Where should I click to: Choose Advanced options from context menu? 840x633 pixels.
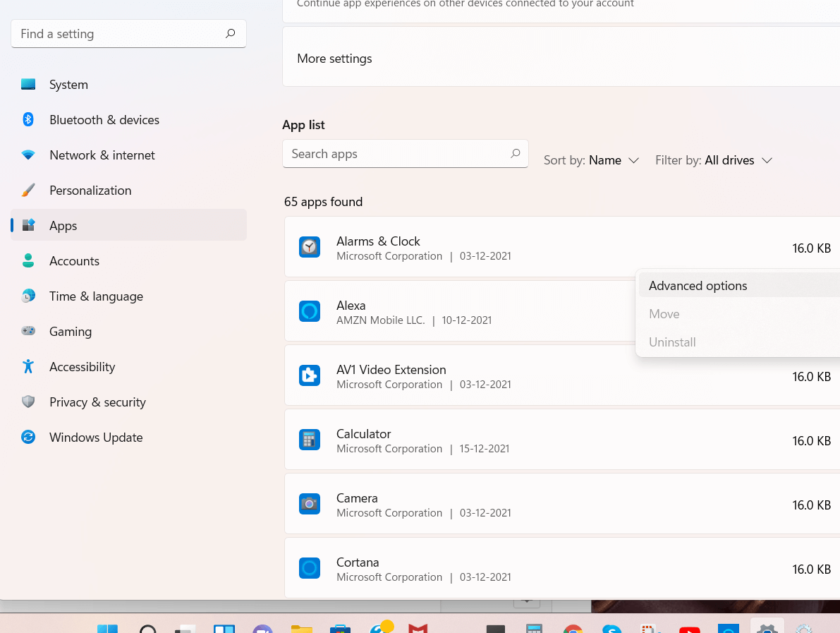pyautogui.click(x=698, y=286)
